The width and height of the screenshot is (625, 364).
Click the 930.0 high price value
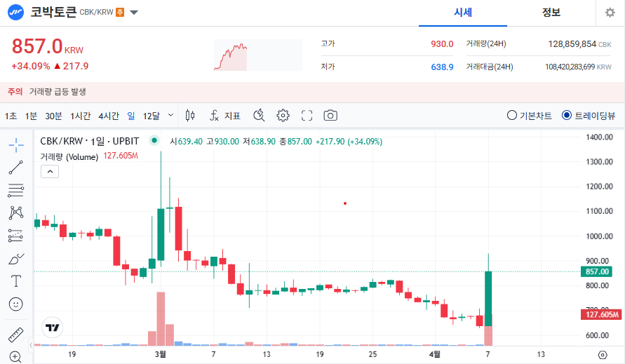442,44
